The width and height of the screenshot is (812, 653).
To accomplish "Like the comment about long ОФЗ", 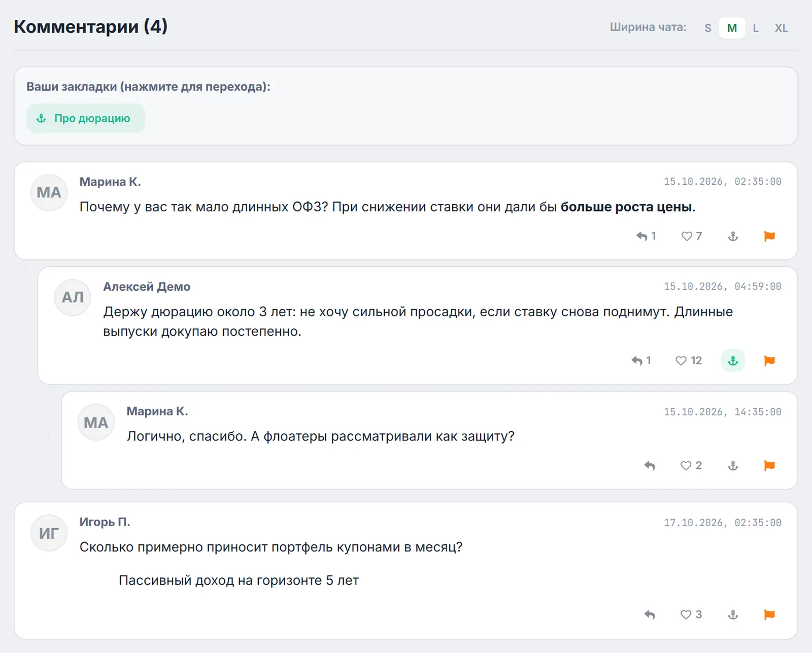I will pyautogui.click(x=692, y=236).
